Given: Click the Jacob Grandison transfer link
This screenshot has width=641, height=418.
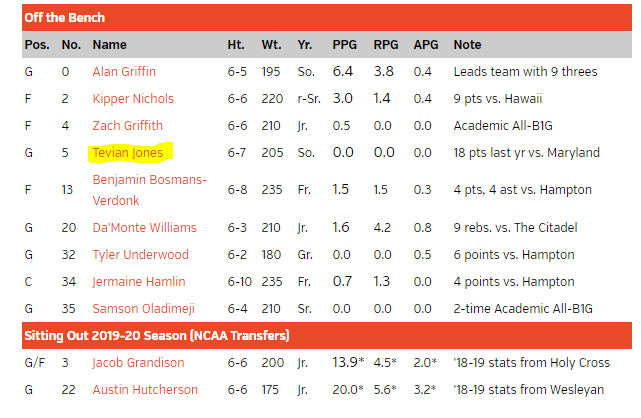Looking at the screenshot, I should (x=138, y=363).
